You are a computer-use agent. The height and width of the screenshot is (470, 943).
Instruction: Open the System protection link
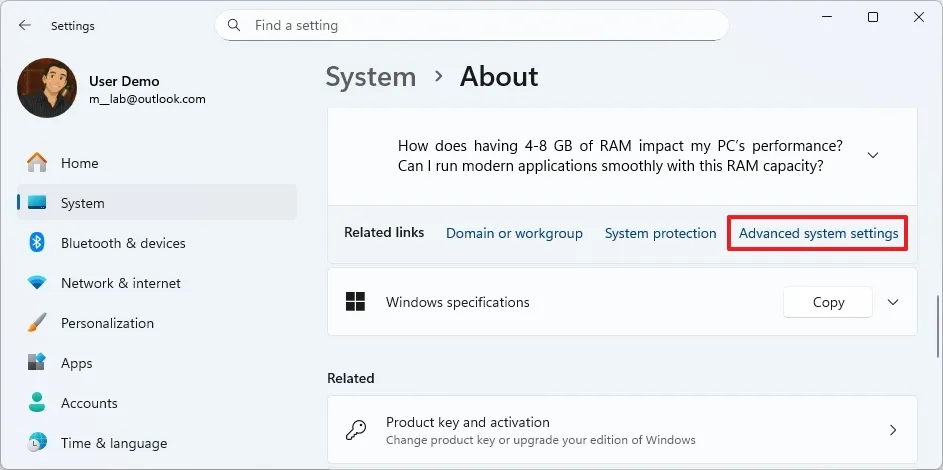660,233
